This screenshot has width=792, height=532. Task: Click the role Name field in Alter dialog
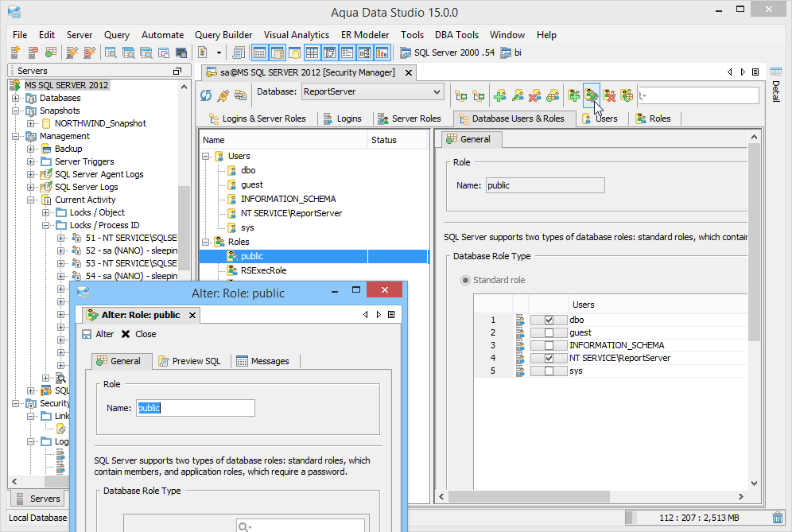(x=196, y=408)
